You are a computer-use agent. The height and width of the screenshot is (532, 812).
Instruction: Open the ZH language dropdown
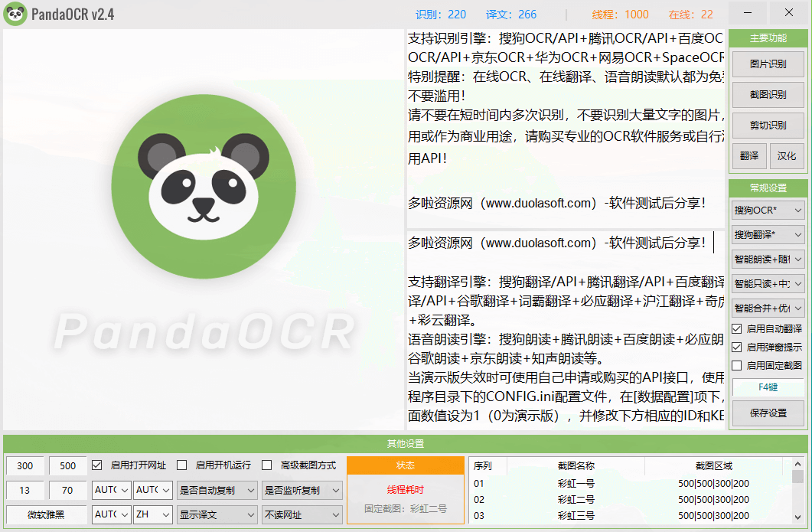click(153, 515)
